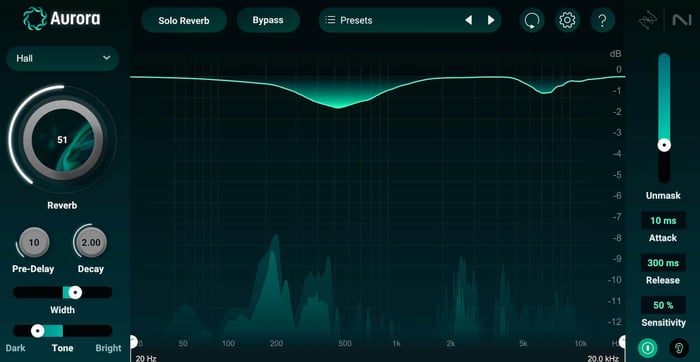Toggle the Unmask power button
700x362 pixels.
pos(647,347)
